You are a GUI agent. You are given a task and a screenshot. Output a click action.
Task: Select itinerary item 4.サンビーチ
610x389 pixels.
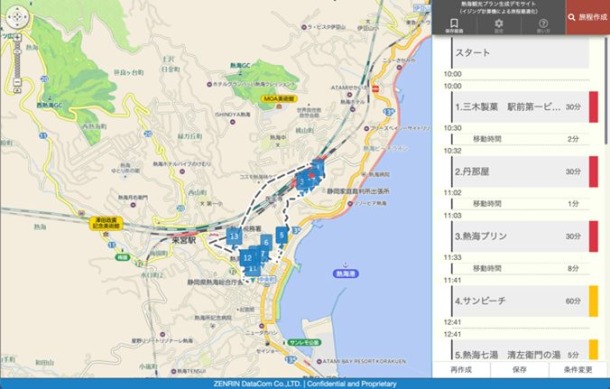521,301
